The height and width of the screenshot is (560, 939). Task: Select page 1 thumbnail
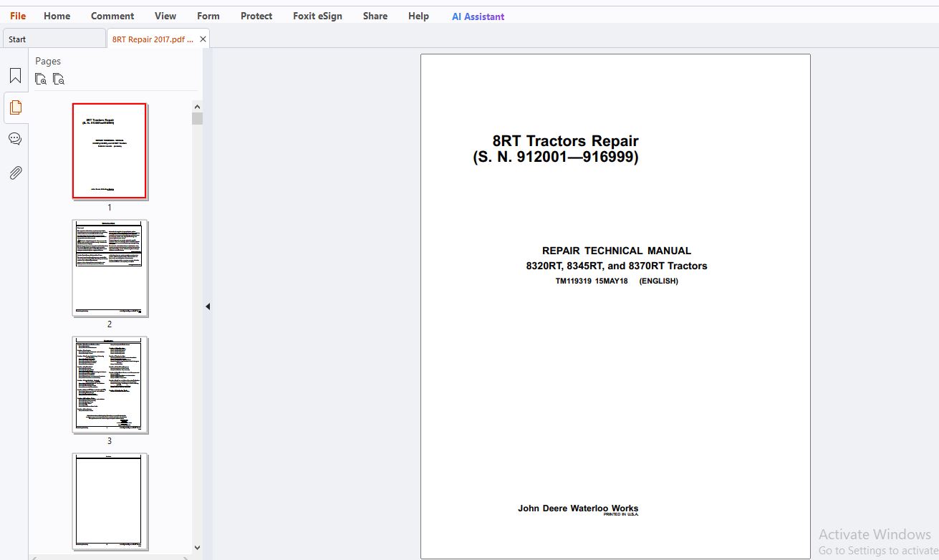point(110,151)
